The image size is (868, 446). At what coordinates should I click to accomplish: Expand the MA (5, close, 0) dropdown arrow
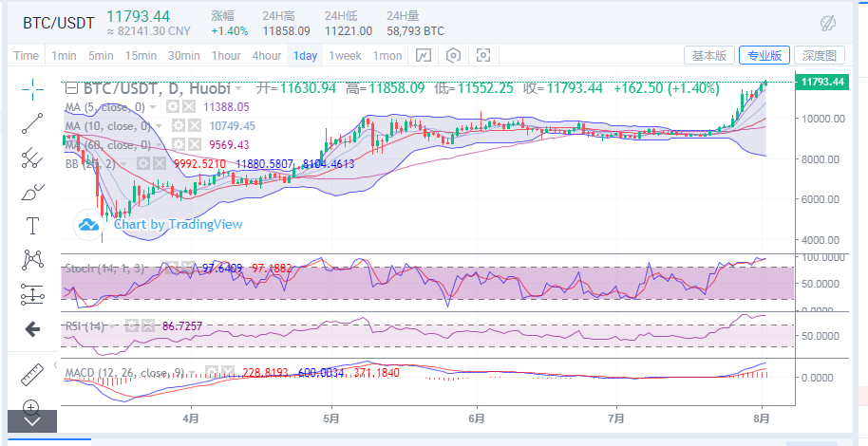click(153, 107)
